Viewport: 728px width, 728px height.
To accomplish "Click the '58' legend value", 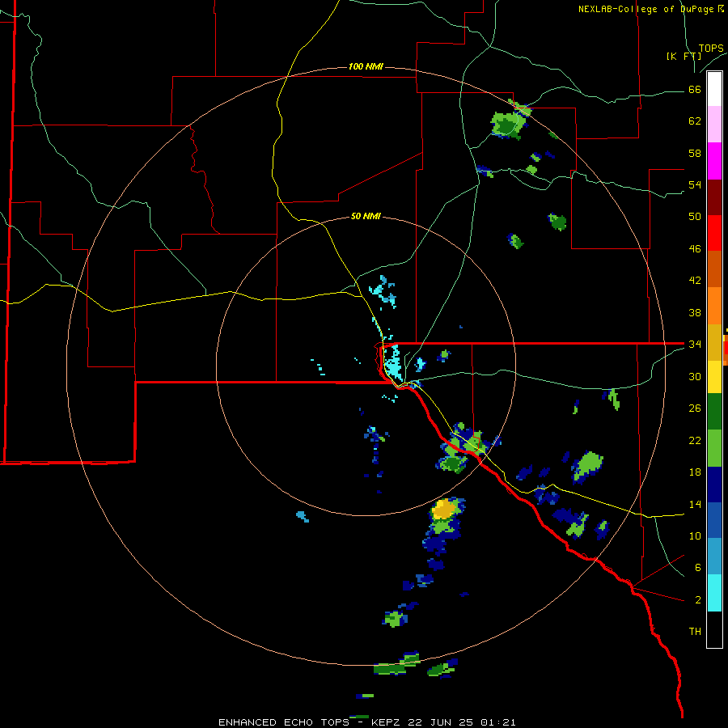I will pos(695,153).
